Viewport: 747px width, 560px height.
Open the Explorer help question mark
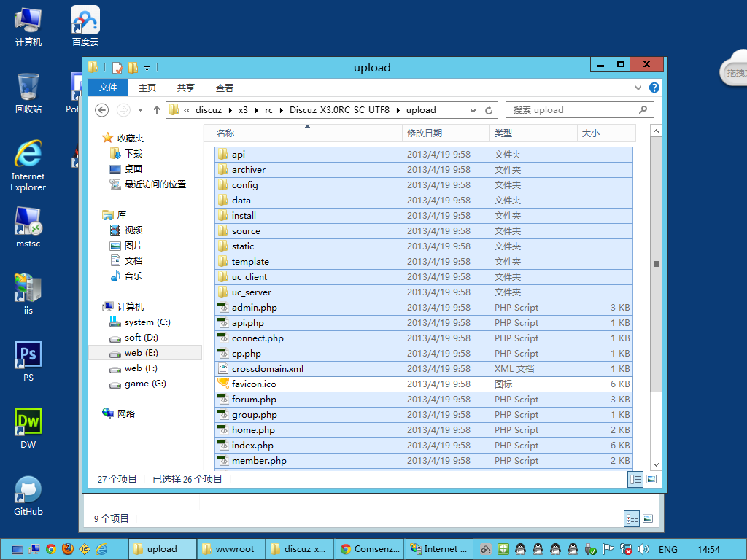(x=654, y=87)
